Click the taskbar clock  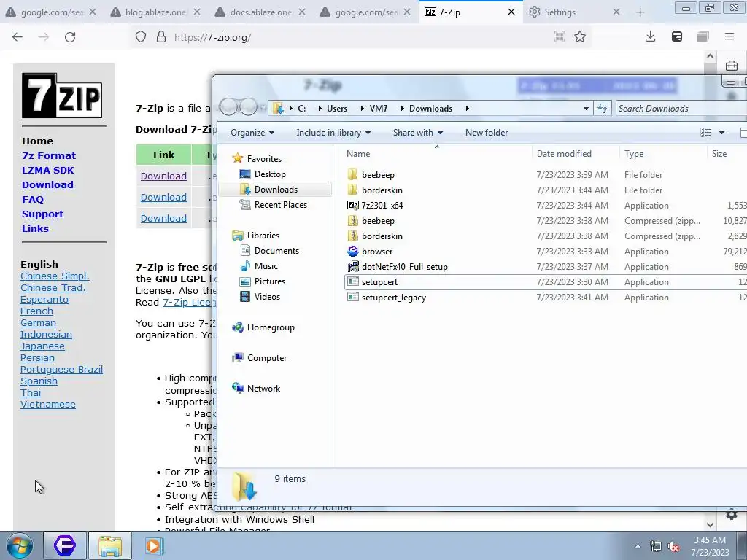pyautogui.click(x=710, y=546)
